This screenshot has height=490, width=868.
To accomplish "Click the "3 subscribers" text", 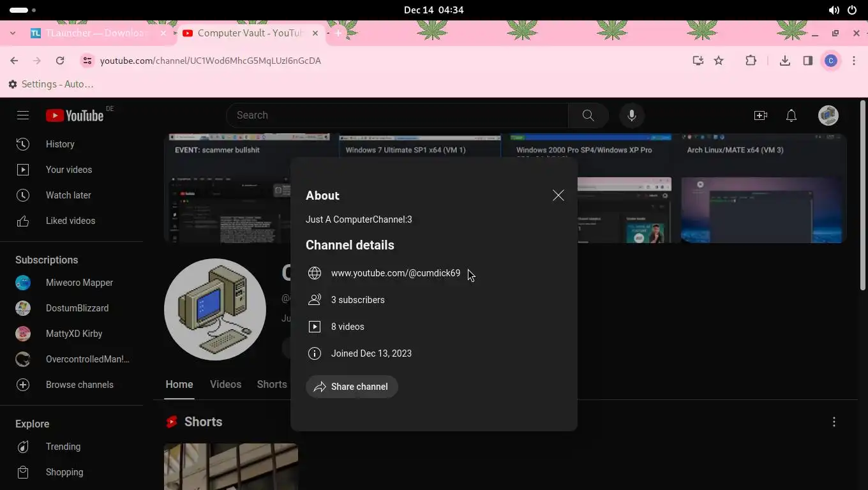I will 358,300.
